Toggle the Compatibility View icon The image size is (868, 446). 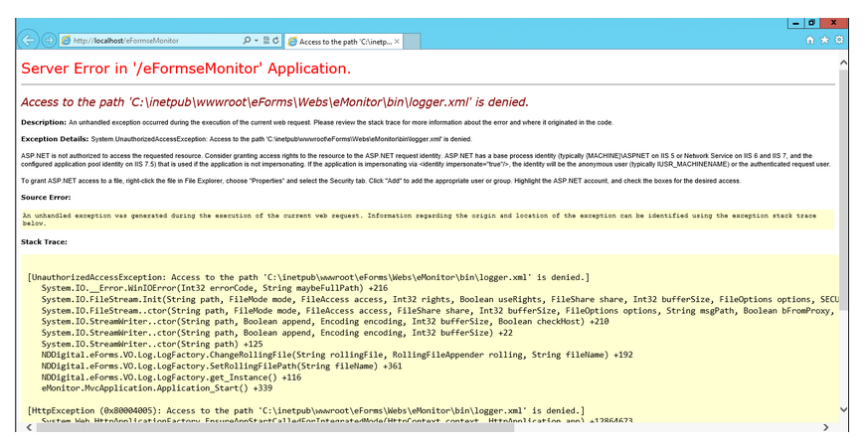tap(266, 41)
